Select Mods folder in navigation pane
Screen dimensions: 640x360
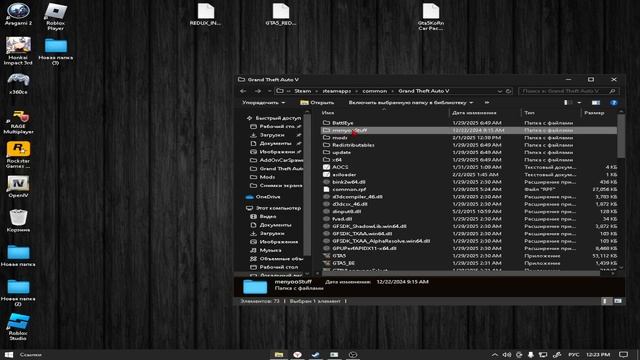coord(267,177)
